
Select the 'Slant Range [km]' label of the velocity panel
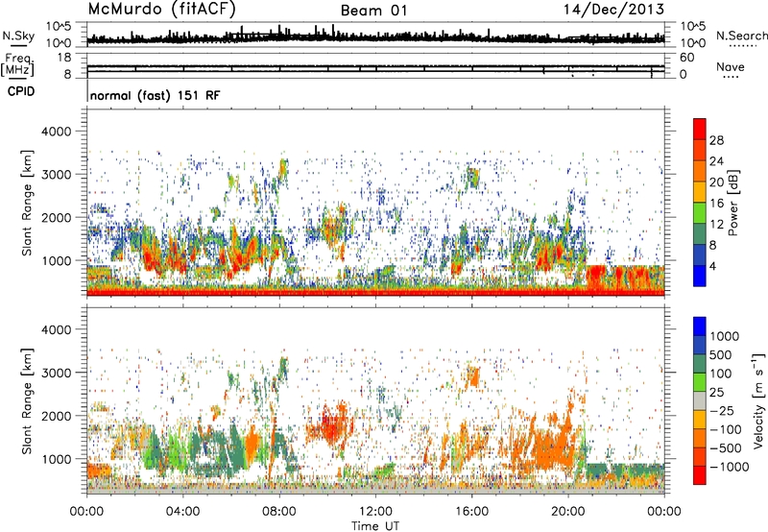click(27, 400)
